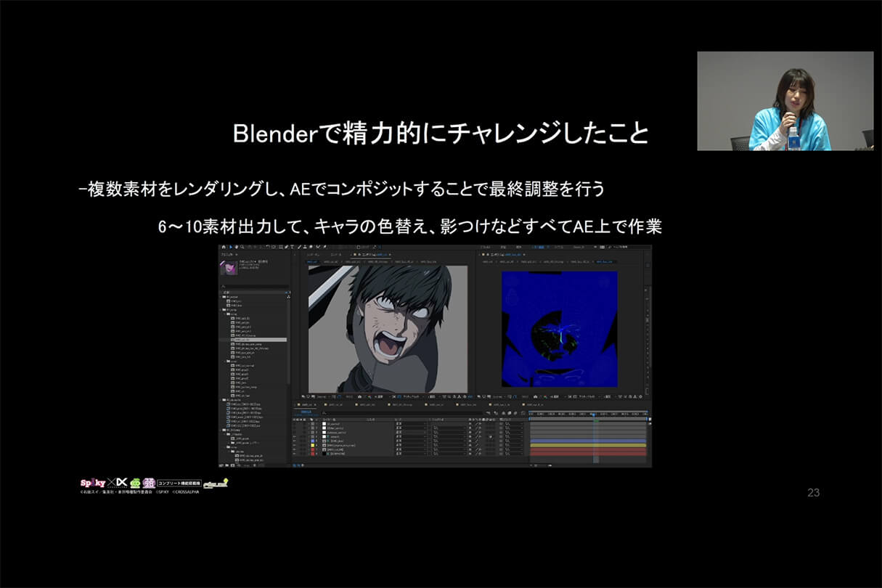
Task: Select the Horizontal Type tool
Action: tap(291, 248)
